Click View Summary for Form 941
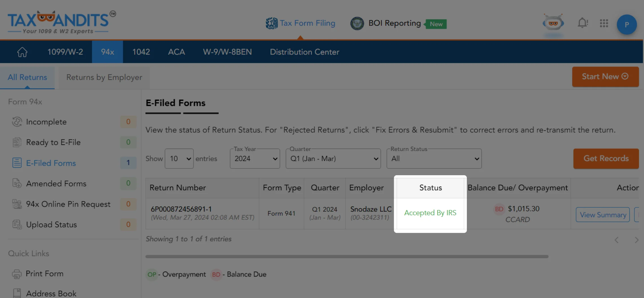 pos(603,215)
